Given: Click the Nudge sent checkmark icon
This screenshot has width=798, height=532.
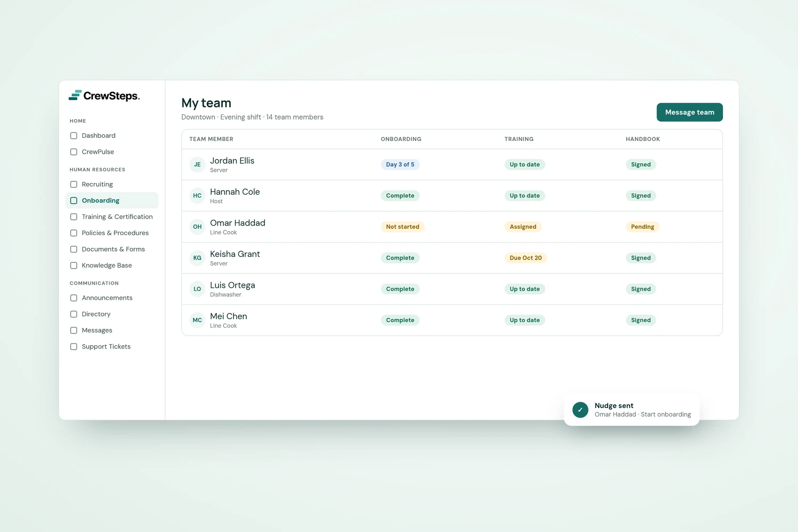Looking at the screenshot, I should [580, 410].
